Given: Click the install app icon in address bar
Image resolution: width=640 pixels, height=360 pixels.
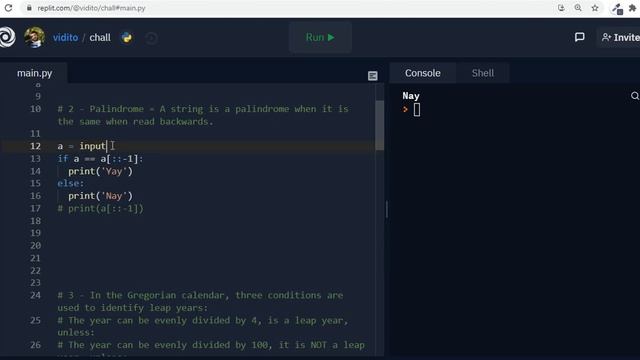Looking at the screenshot, I should tap(561, 8).
